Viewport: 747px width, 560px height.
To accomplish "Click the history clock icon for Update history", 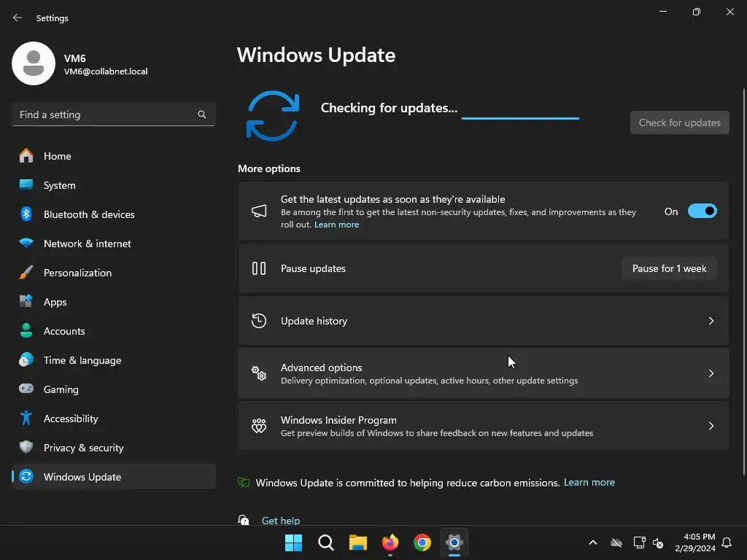I will pos(259,321).
